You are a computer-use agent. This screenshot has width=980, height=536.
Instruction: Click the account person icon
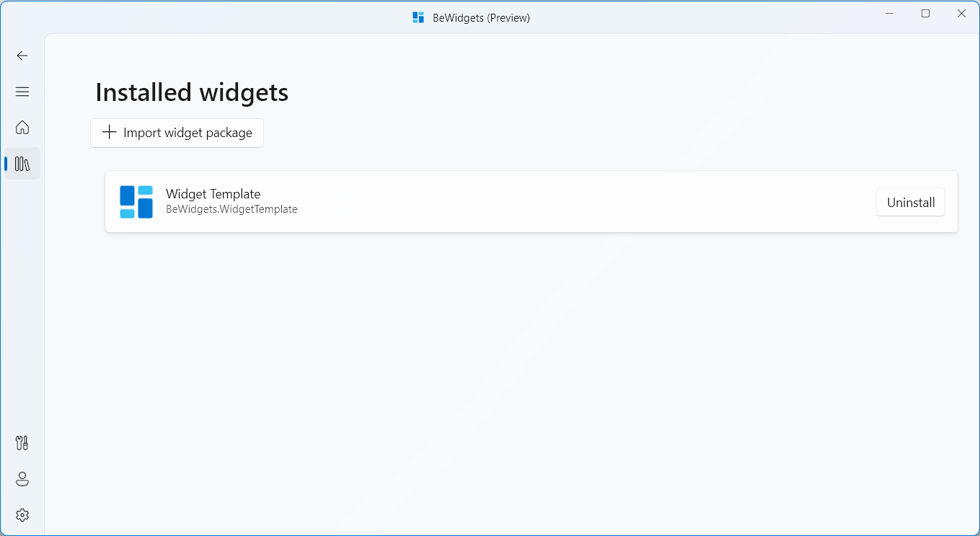[x=22, y=478]
